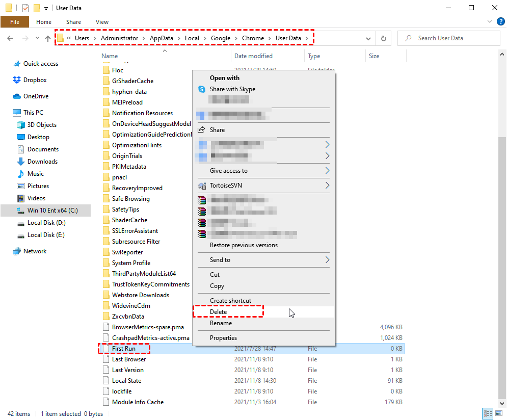507x420 pixels.
Task: Select the Safe Browsing folder
Action: (x=130, y=198)
